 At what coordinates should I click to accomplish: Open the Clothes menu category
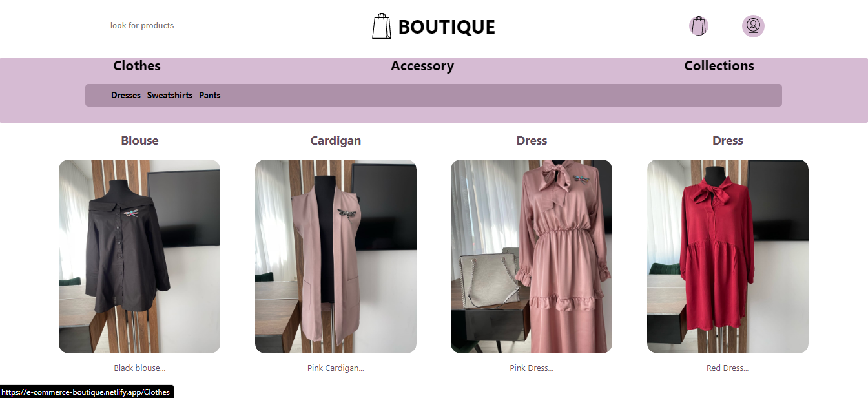click(x=137, y=66)
